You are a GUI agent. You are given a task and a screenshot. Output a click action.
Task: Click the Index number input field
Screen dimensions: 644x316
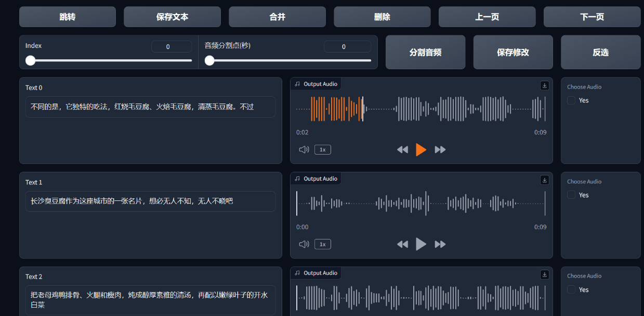(x=172, y=46)
